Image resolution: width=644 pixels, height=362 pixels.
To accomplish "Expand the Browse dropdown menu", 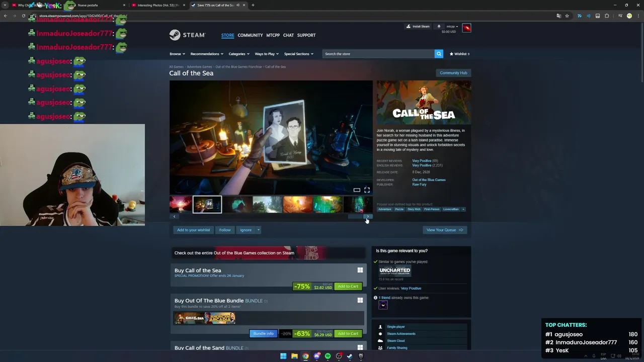I will [177, 54].
